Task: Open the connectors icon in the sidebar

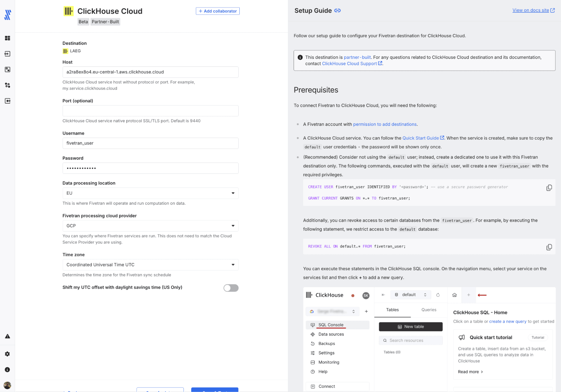Action: click(8, 54)
